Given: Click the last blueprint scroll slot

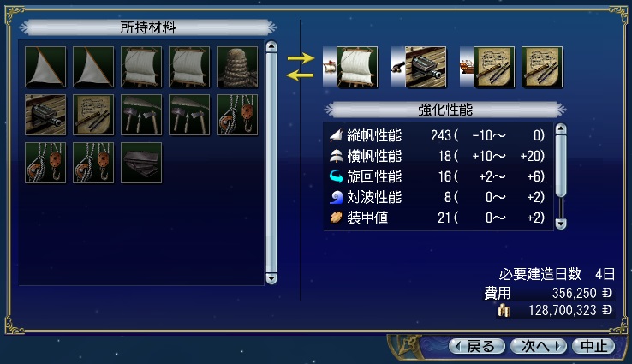Looking at the screenshot, I should pos(542,67).
